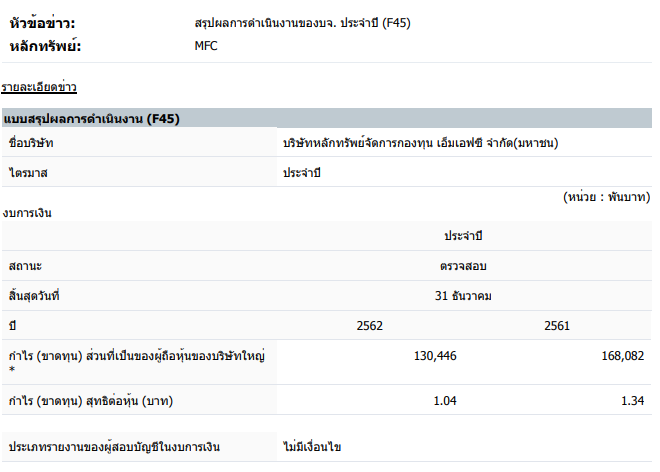Click the year 2562 column header
The image size is (660, 472).
370,325
